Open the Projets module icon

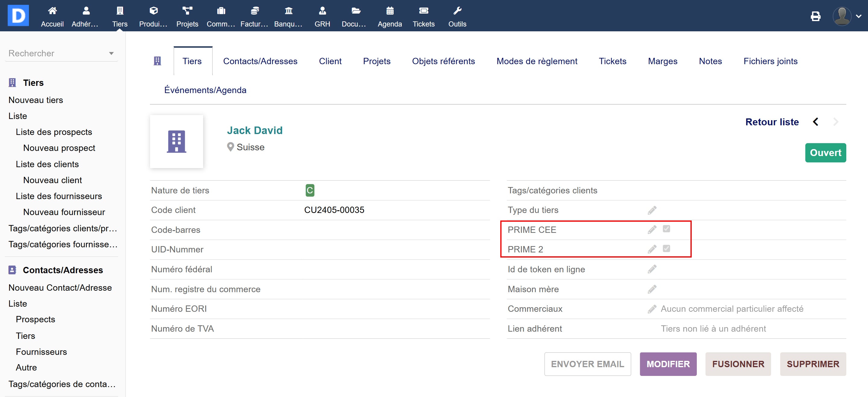click(x=187, y=11)
